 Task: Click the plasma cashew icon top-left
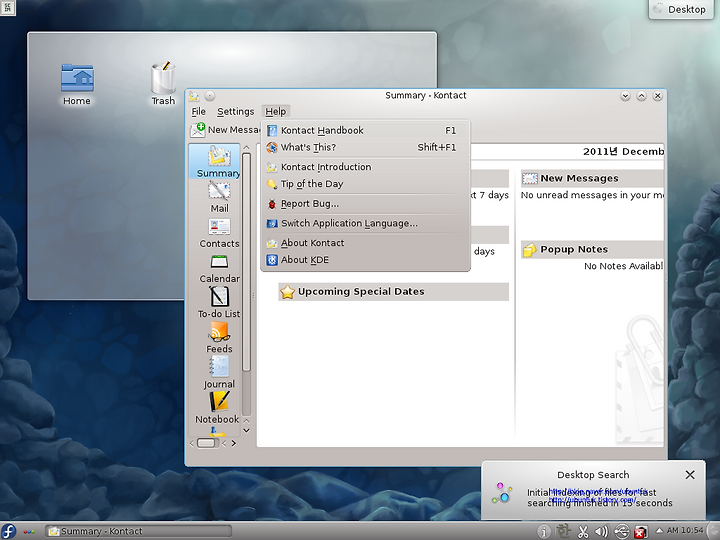[x=7, y=7]
